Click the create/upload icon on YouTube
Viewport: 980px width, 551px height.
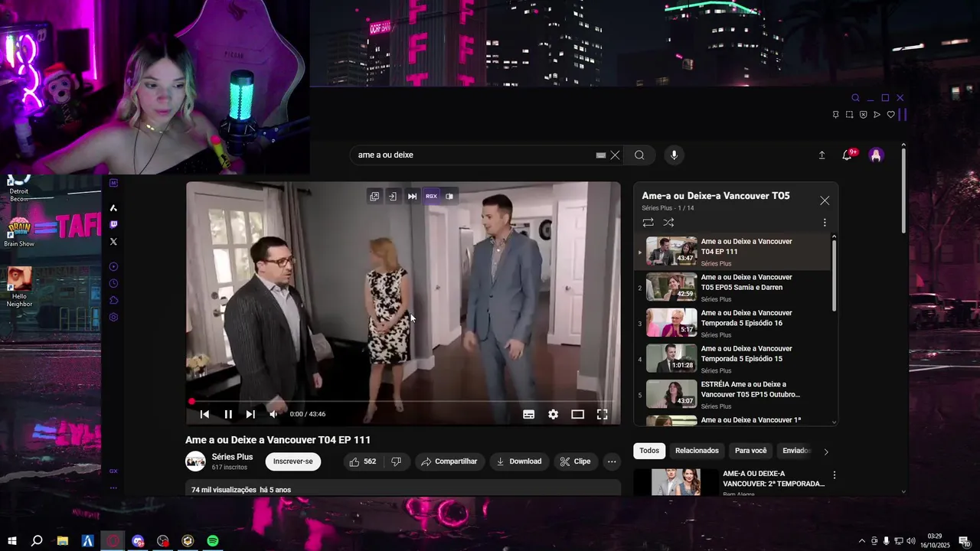coord(822,155)
